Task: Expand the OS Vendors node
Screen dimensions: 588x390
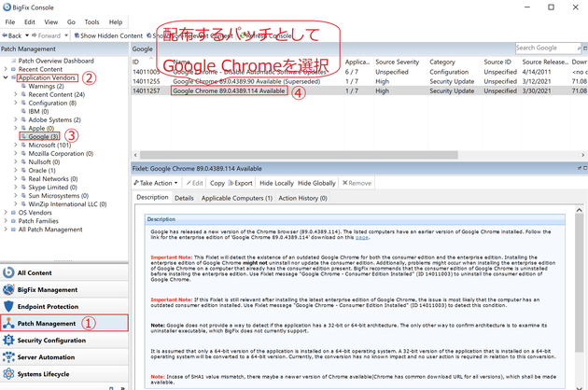Action: [6, 212]
